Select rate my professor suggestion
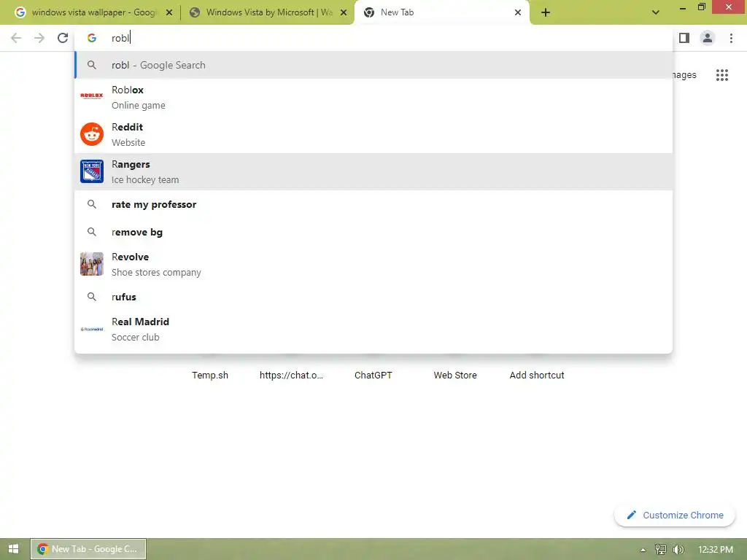This screenshot has width=747, height=560. (x=373, y=204)
